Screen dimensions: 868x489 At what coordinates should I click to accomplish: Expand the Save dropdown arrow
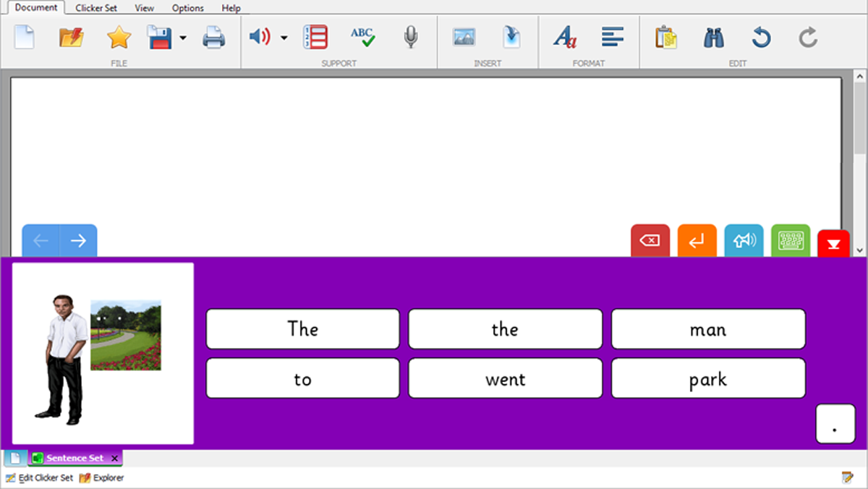tap(183, 38)
